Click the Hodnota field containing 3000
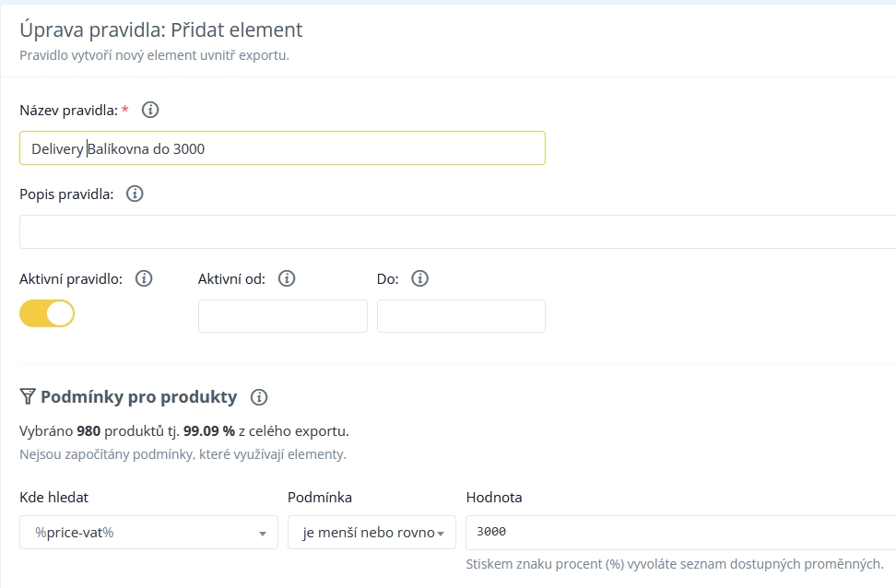 pos(680,532)
